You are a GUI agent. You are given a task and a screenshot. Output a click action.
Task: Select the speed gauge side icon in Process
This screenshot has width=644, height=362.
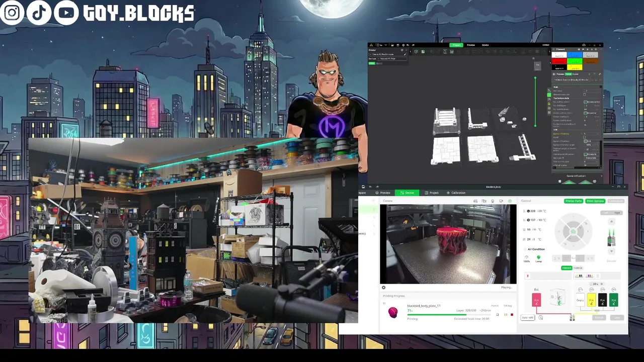549,100
